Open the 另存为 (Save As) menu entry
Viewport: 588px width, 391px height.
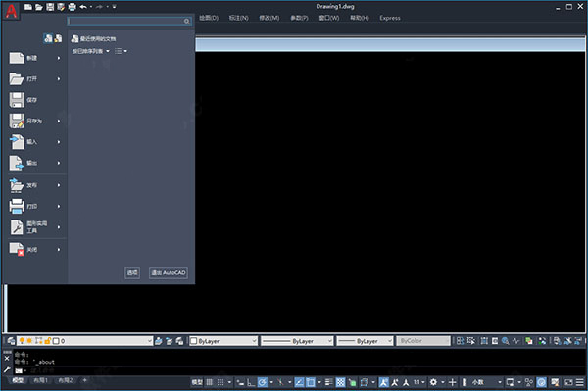pyautogui.click(x=34, y=122)
